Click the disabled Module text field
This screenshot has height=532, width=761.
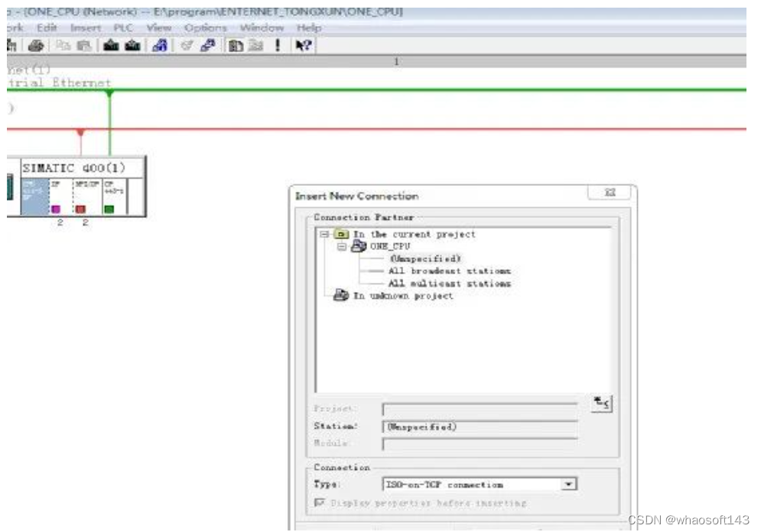tap(480, 444)
